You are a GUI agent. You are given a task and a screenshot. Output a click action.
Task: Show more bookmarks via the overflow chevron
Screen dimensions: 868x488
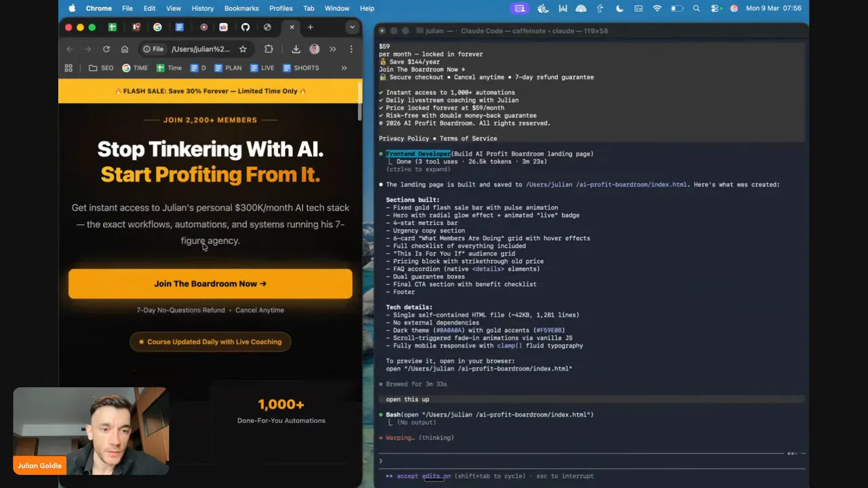coord(344,68)
